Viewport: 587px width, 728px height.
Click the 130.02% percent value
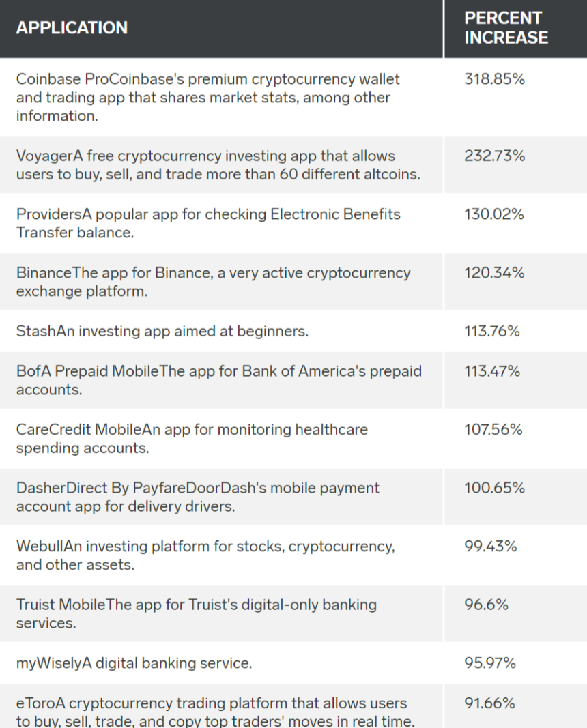tap(493, 214)
